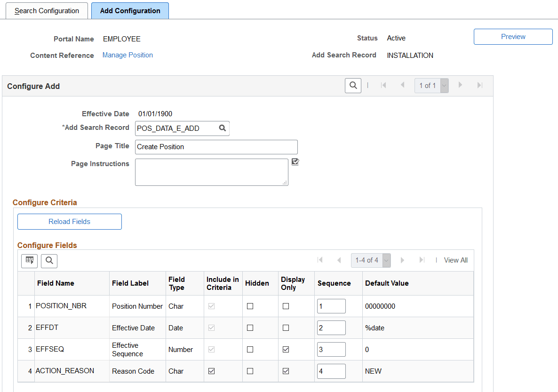Image resolution: width=558 pixels, height=392 pixels.
Task: Switch to the Search Configuration tab
Action: 46,10
